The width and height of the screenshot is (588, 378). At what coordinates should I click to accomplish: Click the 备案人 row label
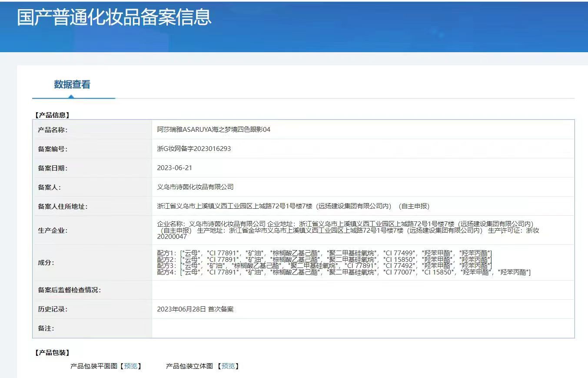[x=49, y=187]
